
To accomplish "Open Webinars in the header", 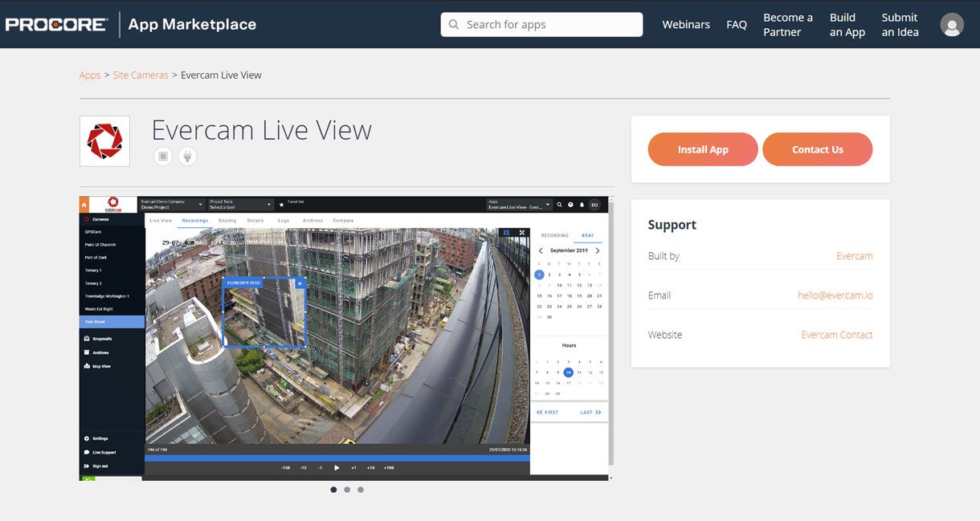I will [x=686, y=25].
